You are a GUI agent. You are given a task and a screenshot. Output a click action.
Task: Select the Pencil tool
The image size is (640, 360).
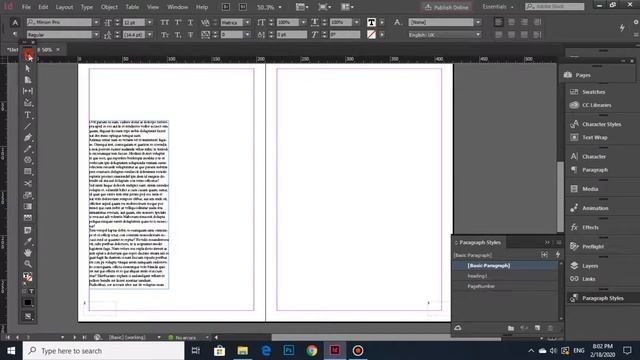click(27, 149)
